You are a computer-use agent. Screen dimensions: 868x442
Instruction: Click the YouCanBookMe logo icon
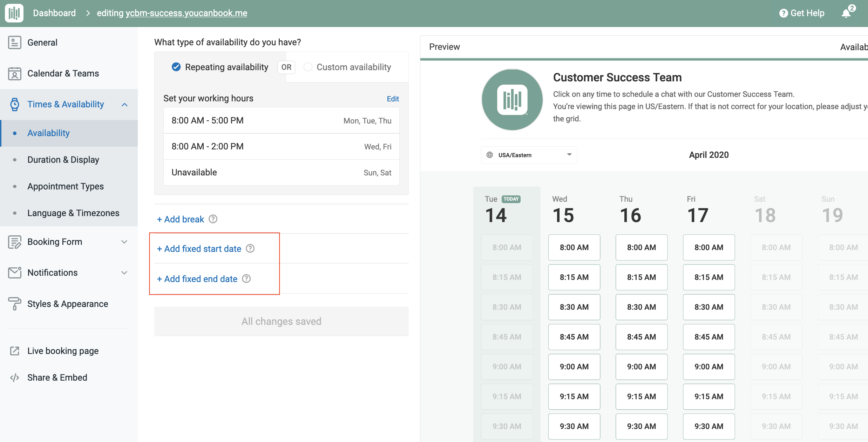[x=14, y=13]
